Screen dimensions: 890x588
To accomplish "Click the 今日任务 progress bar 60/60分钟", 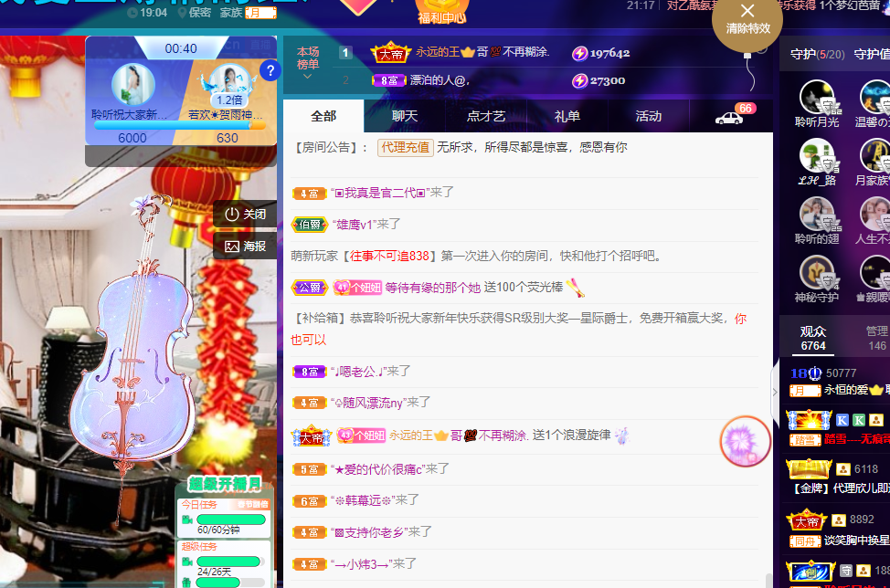I will pyautogui.click(x=231, y=520).
